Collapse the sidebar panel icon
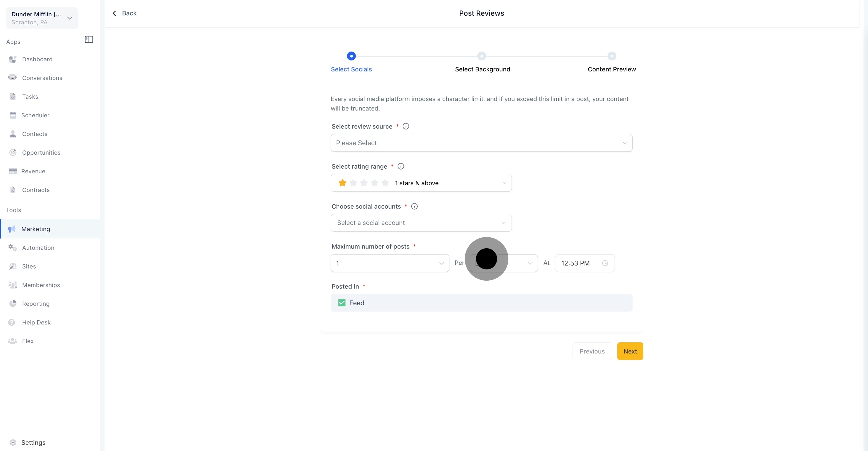The image size is (868, 451). pyautogui.click(x=89, y=39)
